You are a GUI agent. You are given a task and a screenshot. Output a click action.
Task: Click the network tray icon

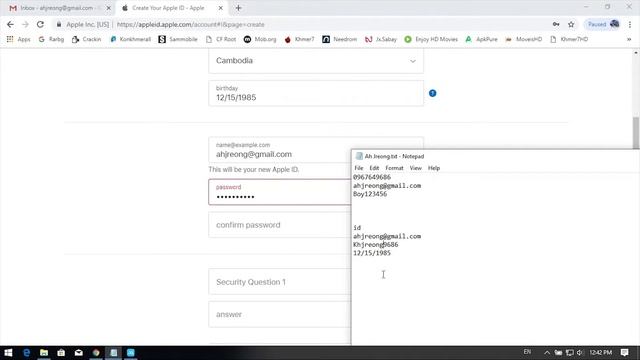(x=570, y=353)
